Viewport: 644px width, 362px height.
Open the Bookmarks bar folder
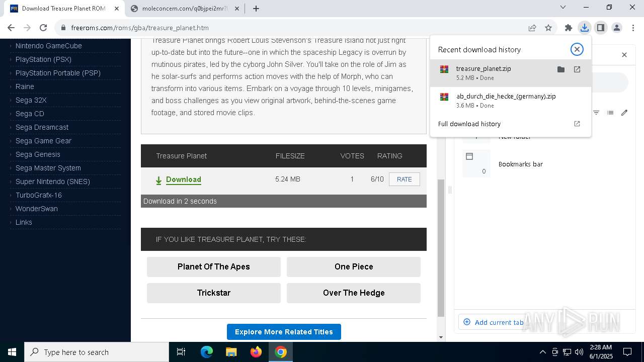pos(546,164)
